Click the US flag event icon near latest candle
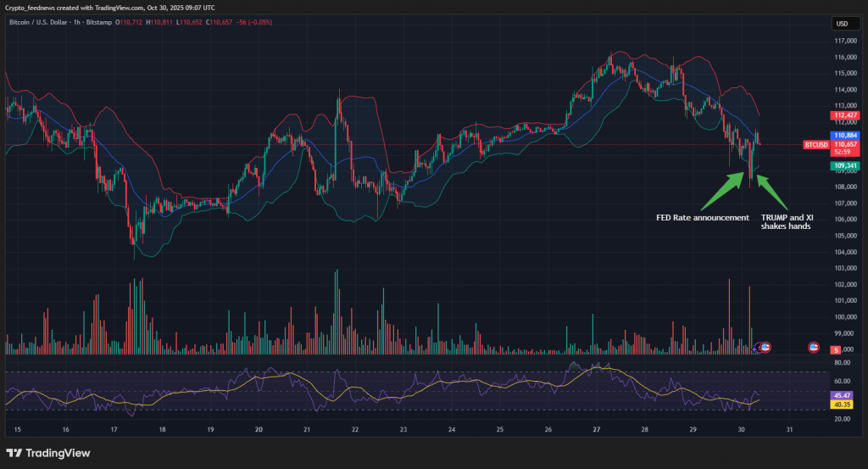The image size is (868, 469). pyautogui.click(x=765, y=348)
